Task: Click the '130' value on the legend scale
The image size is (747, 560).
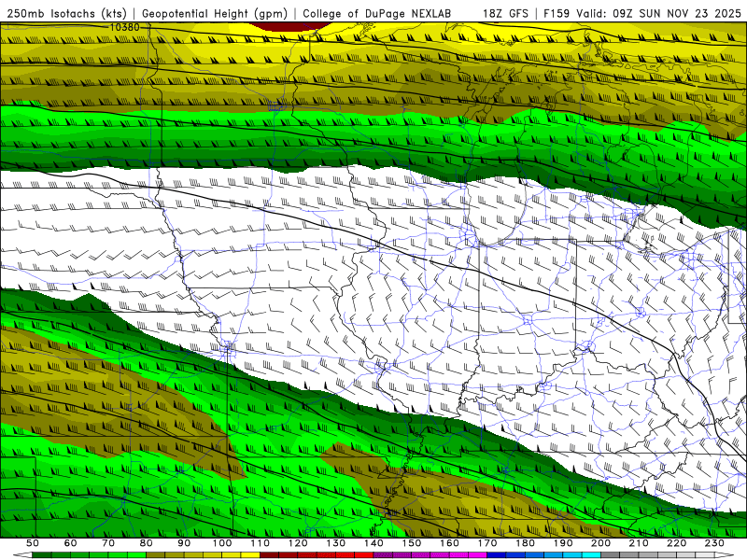Action: pyautogui.click(x=336, y=543)
